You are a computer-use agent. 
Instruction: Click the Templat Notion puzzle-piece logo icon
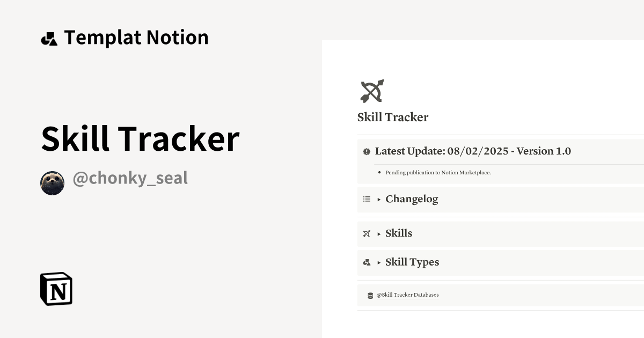pyautogui.click(x=50, y=38)
